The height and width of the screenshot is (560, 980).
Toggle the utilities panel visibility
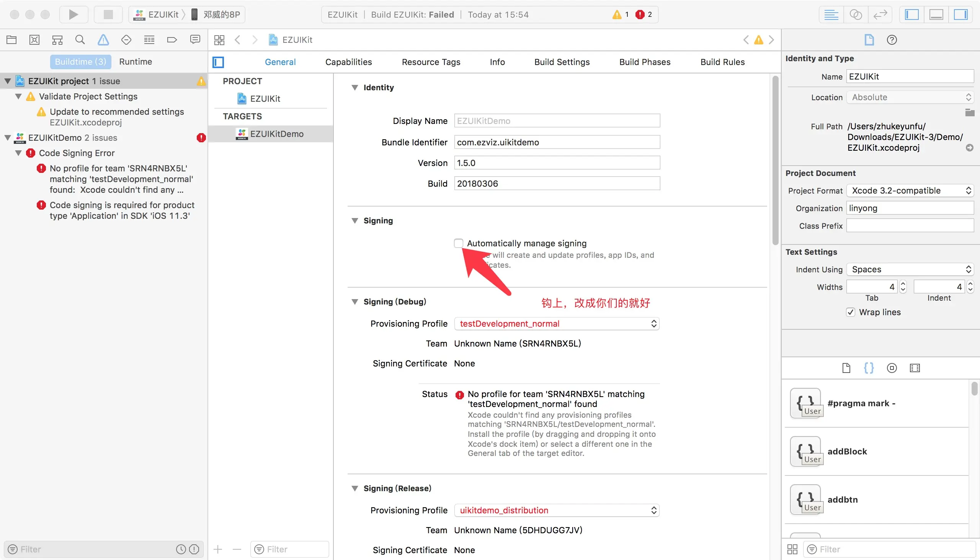[960, 15]
